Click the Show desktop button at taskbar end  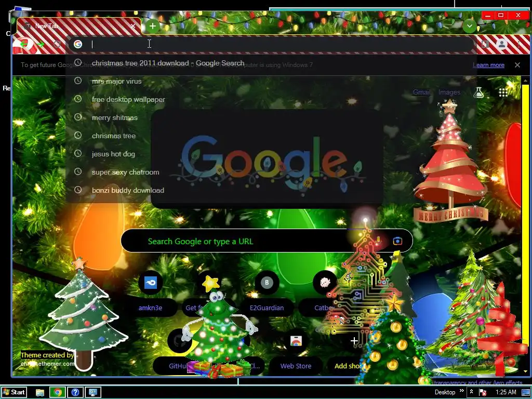click(x=526, y=393)
